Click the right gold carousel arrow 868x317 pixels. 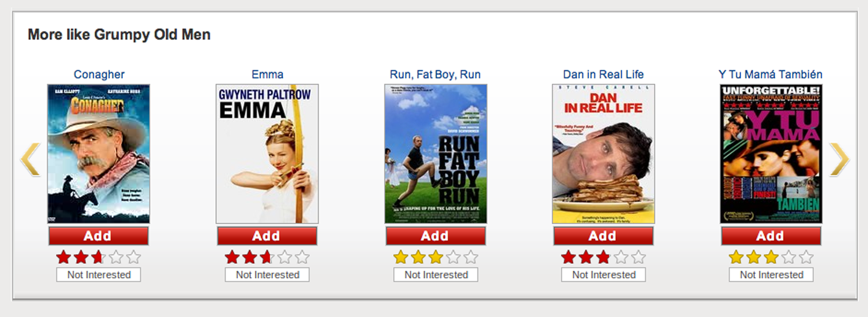pyautogui.click(x=839, y=160)
